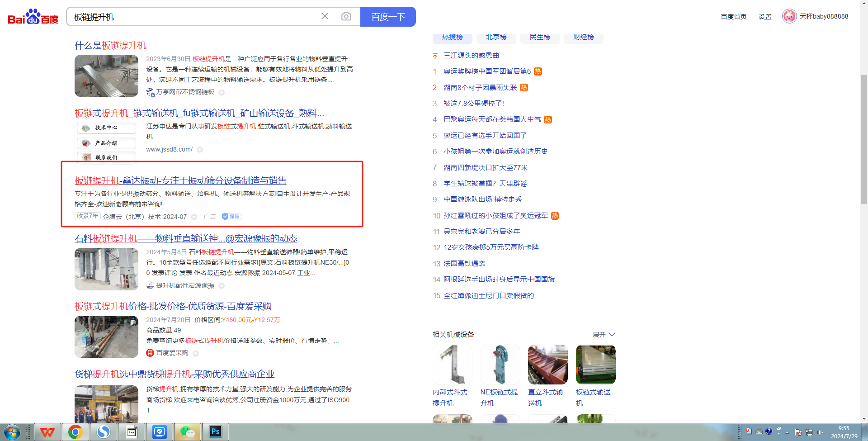Launch WPS Office from the taskbar
This screenshot has width=868, height=441.
[x=47, y=432]
